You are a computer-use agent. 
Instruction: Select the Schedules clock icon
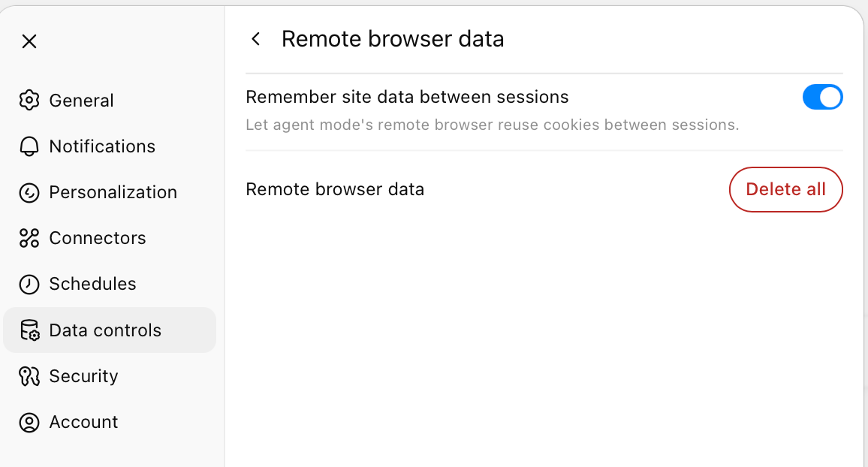tap(29, 284)
